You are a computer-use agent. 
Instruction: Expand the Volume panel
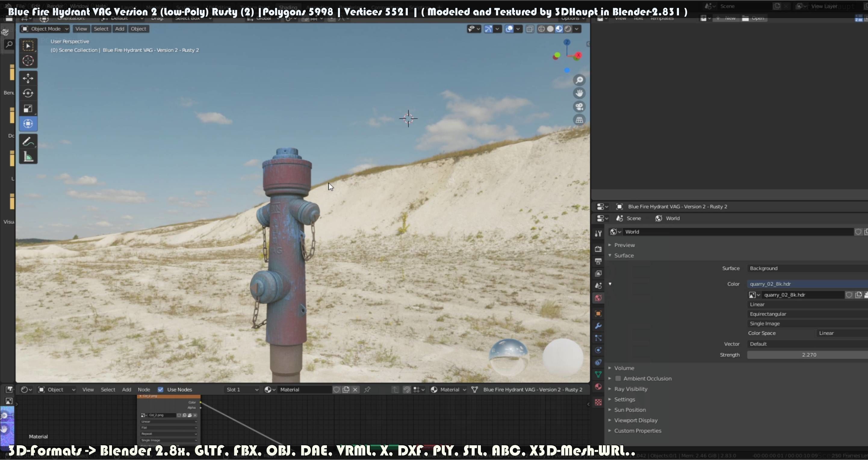pos(624,368)
